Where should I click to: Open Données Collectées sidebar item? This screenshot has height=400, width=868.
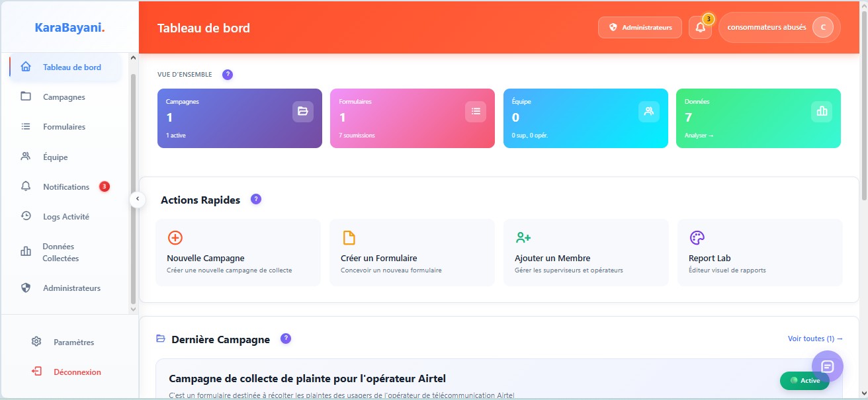coord(60,253)
